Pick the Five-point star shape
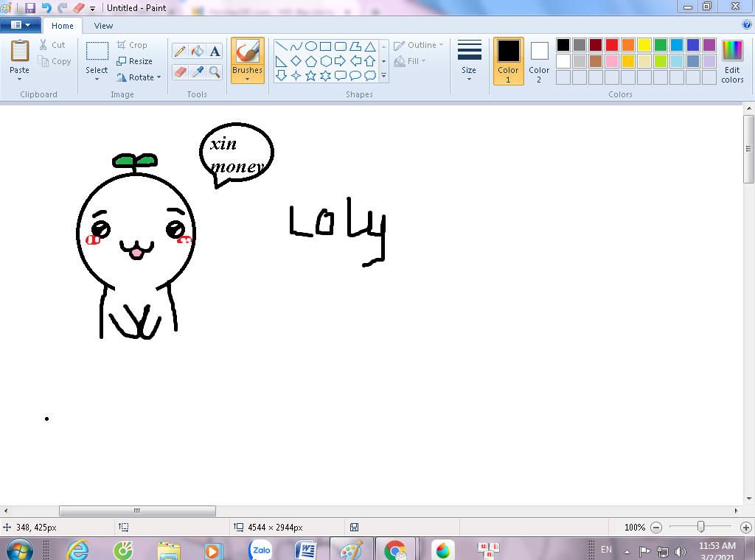755x560 pixels. coord(311,76)
